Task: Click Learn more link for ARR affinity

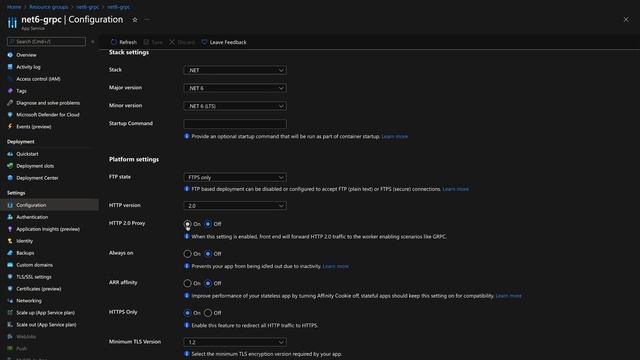Action: click(x=509, y=296)
